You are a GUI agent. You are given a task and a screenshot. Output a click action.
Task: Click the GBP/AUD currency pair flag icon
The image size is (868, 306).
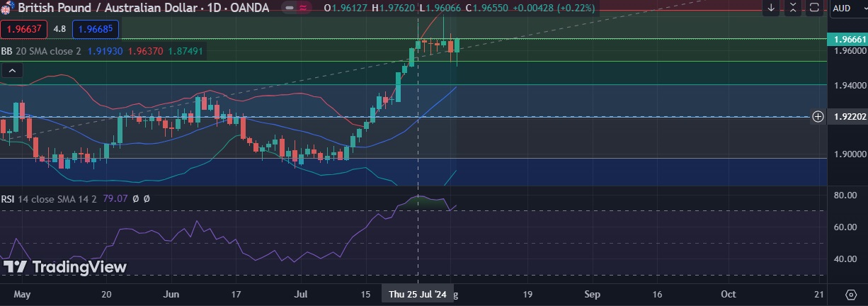7,8
